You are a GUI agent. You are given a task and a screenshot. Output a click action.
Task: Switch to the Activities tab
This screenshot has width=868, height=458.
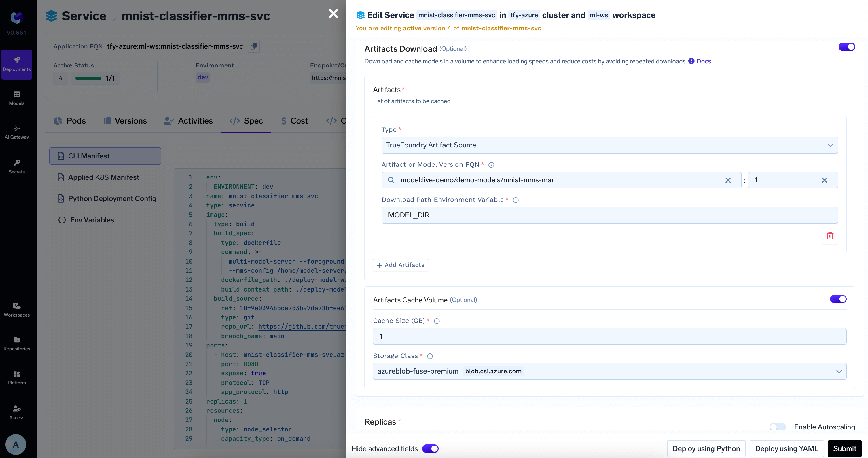tap(188, 121)
